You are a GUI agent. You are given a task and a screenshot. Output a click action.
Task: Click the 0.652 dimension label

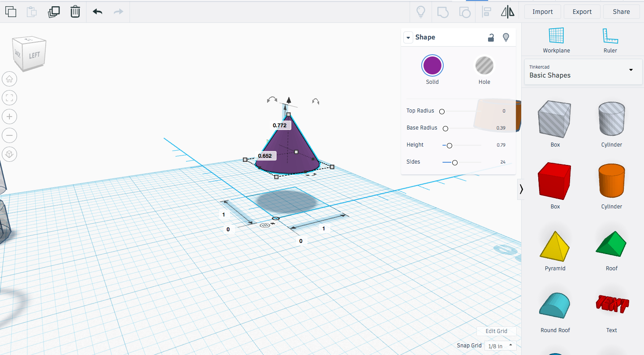265,156
